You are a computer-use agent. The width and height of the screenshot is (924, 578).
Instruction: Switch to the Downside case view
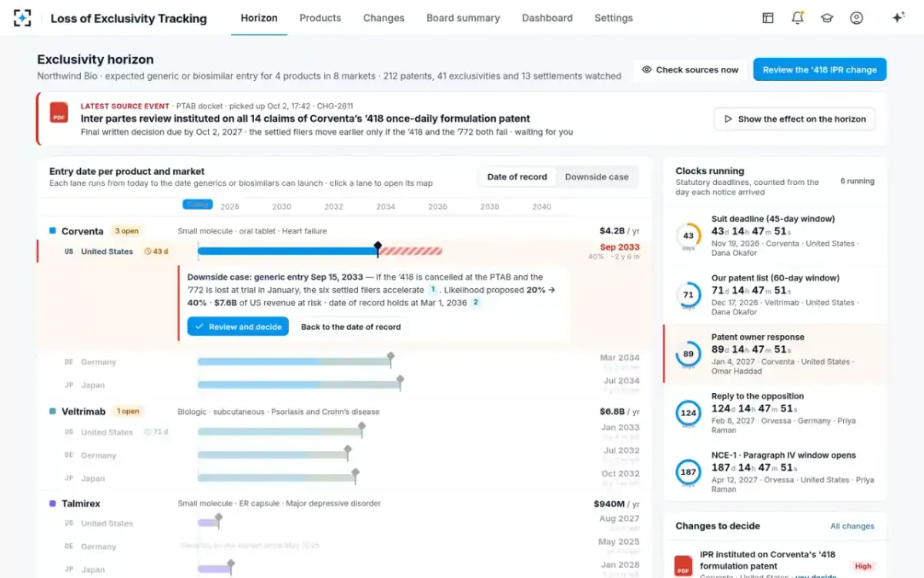597,176
